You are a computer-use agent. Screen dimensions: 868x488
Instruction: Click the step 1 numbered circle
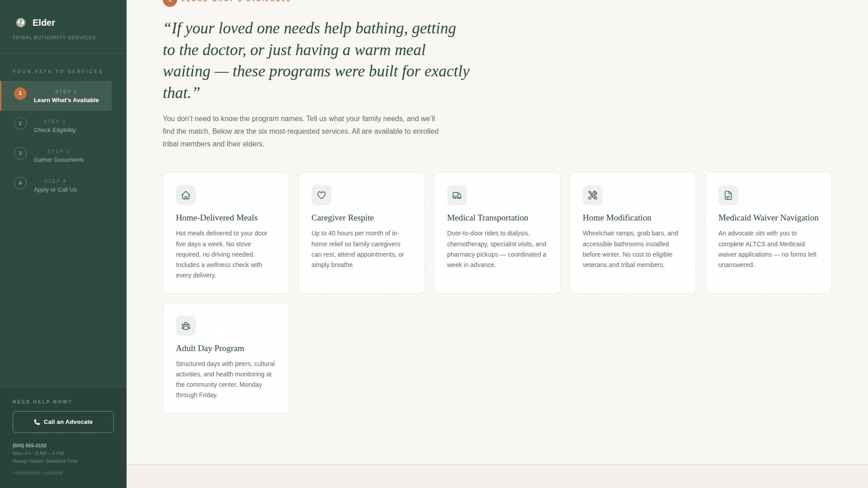coord(20,94)
